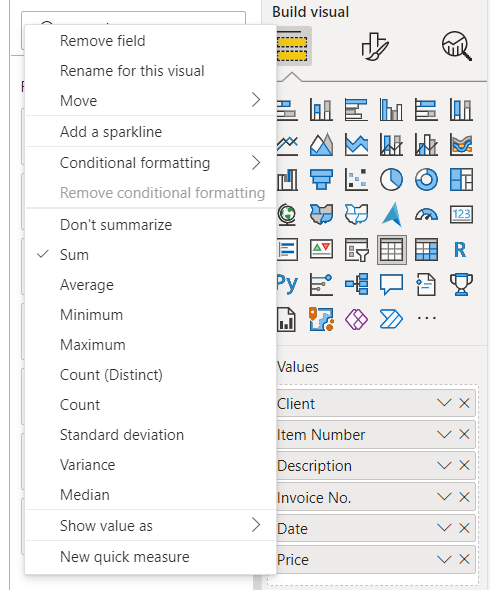The width and height of the screenshot is (490, 590).
Task: Choose the scatter chart visual
Action: (x=356, y=179)
